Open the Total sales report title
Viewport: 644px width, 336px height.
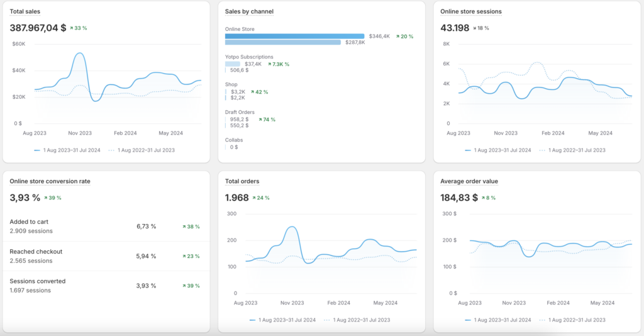click(25, 11)
